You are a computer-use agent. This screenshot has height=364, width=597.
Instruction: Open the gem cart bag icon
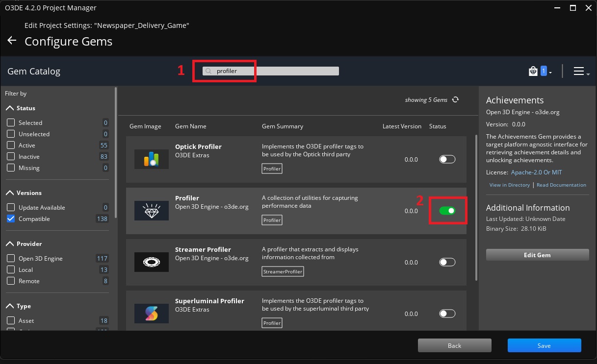[533, 72]
